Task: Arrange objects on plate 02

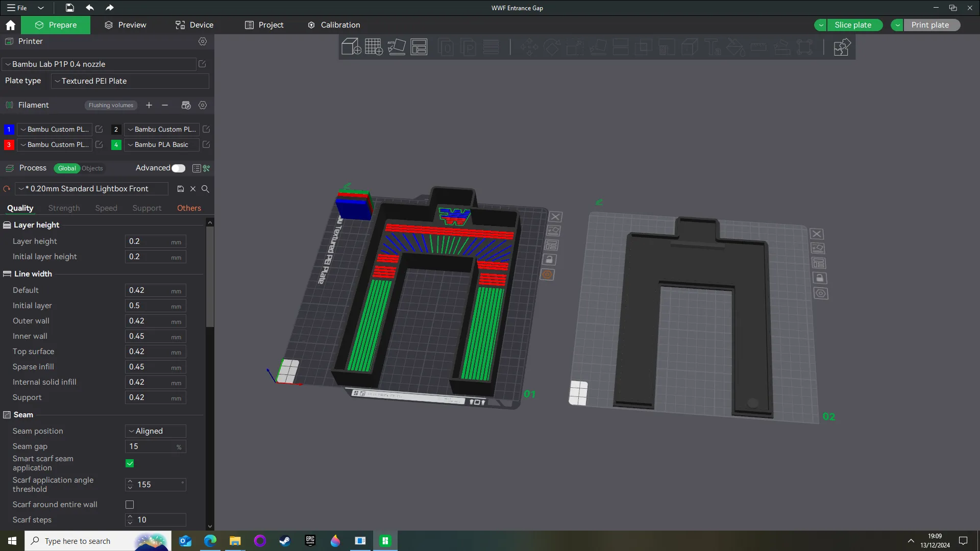Action: tap(819, 263)
